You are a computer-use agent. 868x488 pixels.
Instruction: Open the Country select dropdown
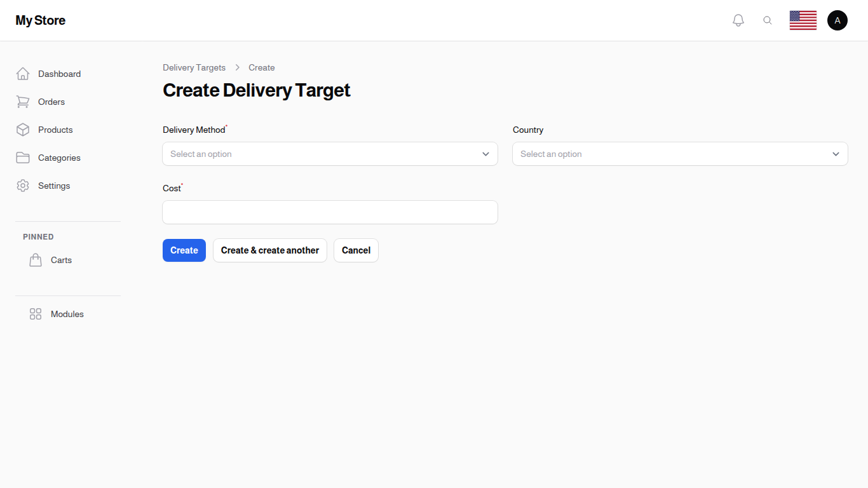(680, 154)
